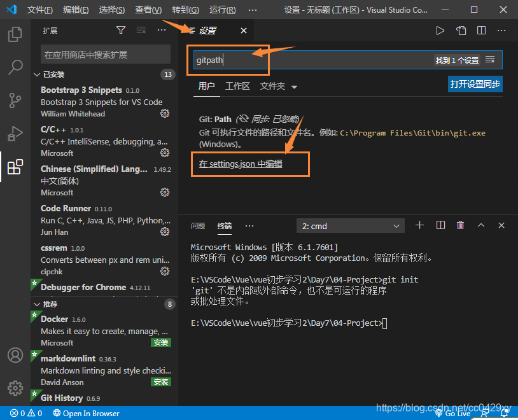
Task: Manage Bootstrap 3 Snippets extension gear
Action: click(165, 113)
